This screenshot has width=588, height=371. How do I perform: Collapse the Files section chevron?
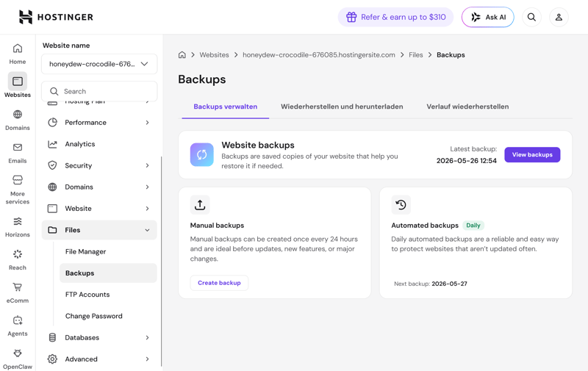tap(148, 230)
